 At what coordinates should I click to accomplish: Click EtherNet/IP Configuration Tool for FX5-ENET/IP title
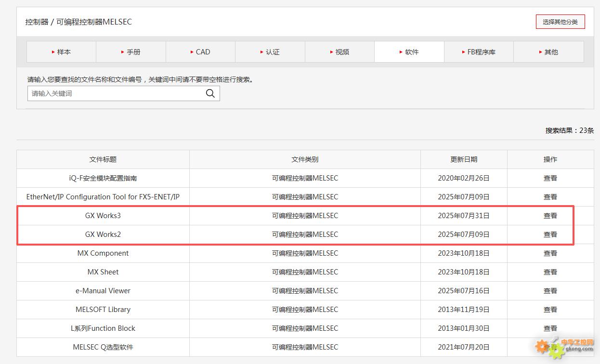pyautogui.click(x=103, y=197)
